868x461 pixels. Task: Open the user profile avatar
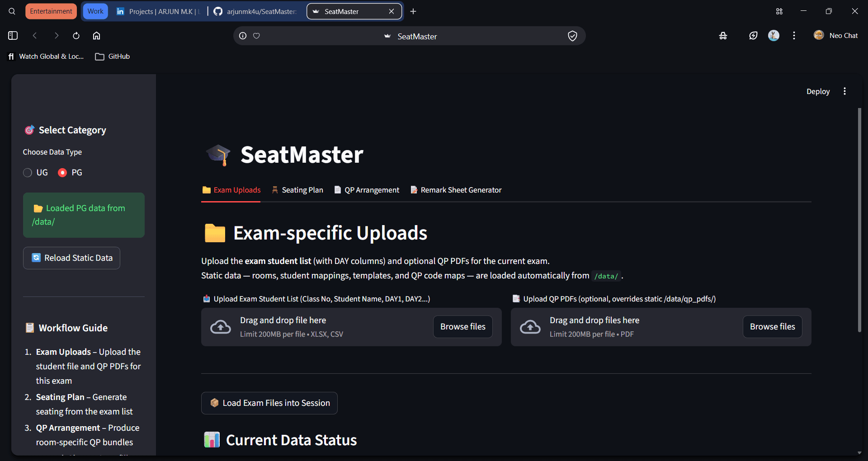[x=774, y=35]
